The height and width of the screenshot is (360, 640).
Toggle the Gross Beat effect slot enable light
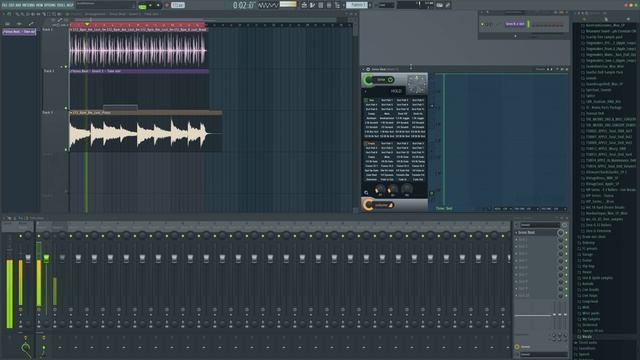click(566, 233)
